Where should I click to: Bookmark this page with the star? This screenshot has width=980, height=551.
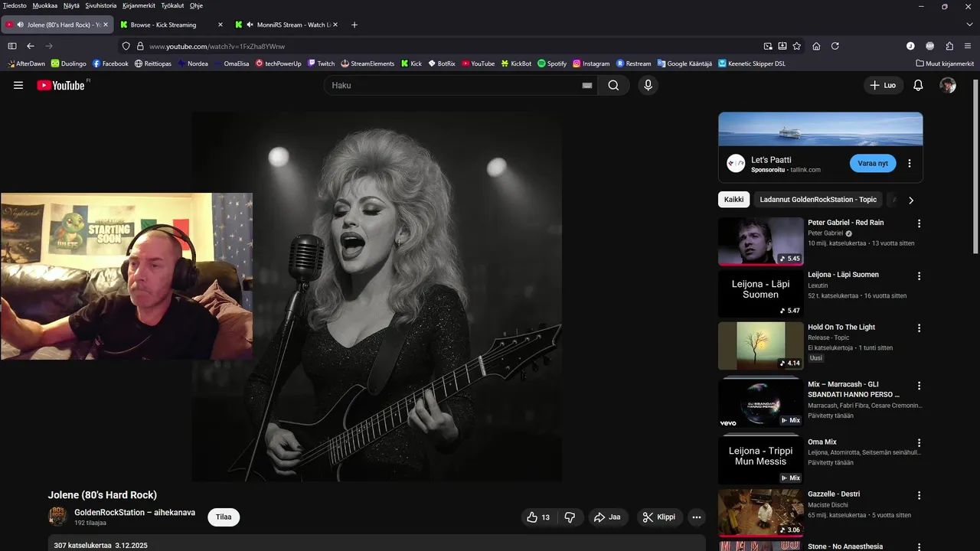click(797, 46)
